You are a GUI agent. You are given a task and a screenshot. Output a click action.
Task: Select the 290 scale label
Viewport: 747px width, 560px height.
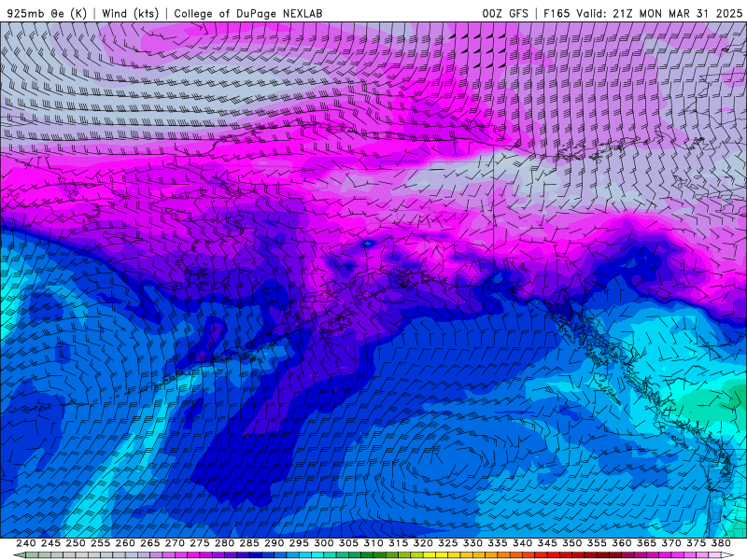coord(274,543)
